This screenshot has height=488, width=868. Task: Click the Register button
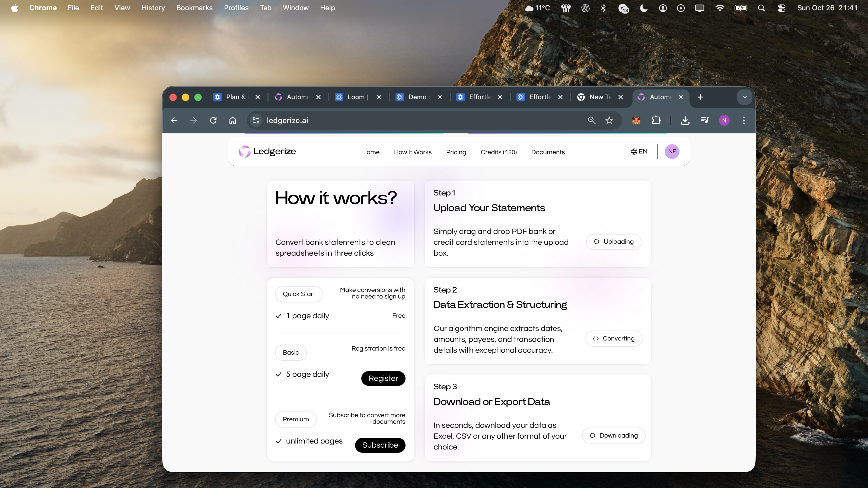[383, 378]
